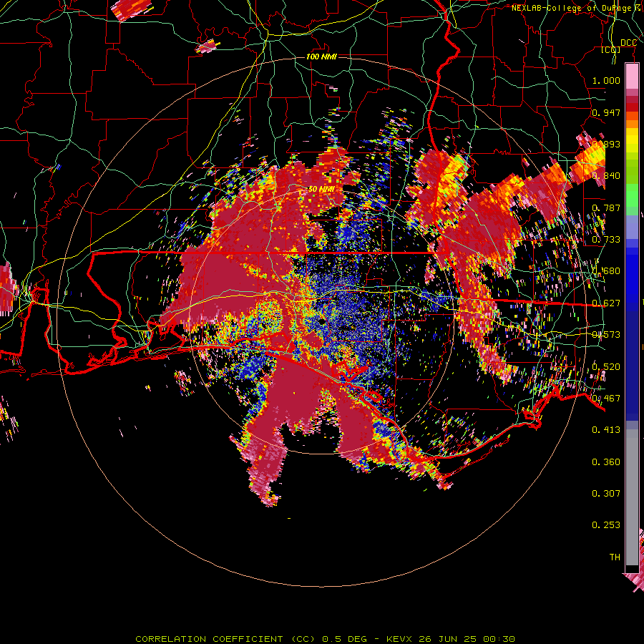Select the 0.787 scale value
644x644 pixels.
(606, 208)
